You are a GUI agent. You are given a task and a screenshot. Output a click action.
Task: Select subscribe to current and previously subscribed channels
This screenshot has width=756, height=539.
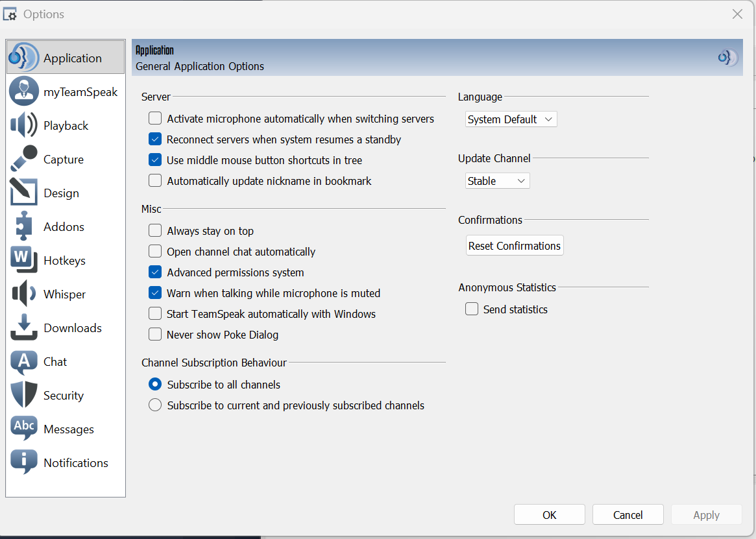click(155, 405)
